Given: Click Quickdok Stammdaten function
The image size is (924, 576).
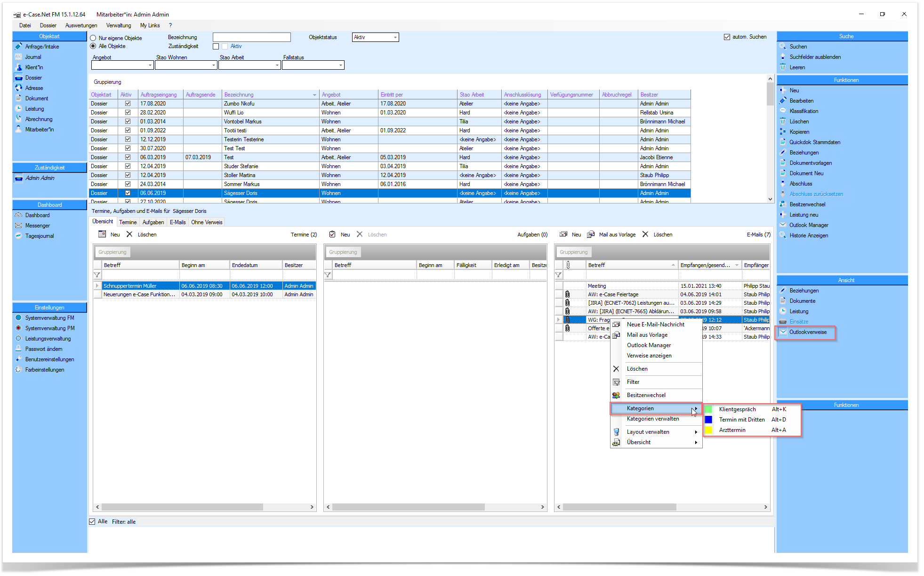Looking at the screenshot, I should [x=815, y=142].
